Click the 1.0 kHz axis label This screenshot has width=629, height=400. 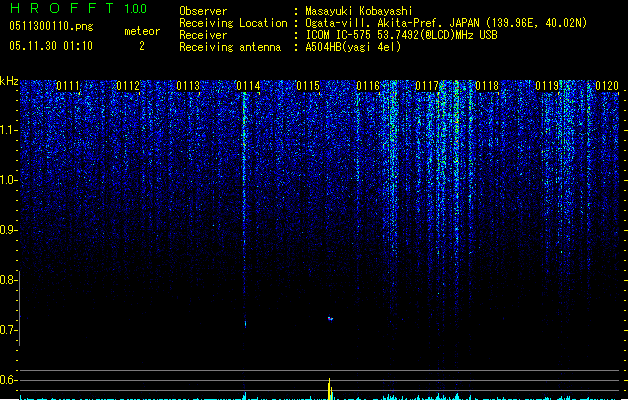coord(8,180)
